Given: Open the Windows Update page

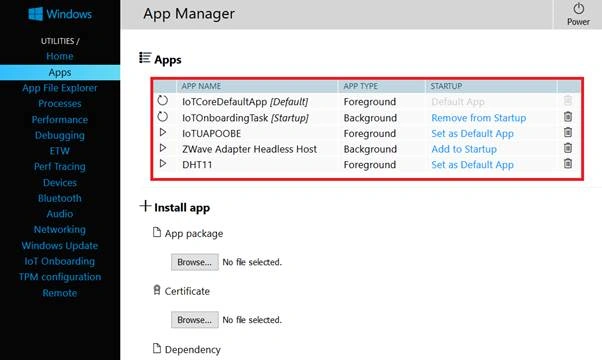Looking at the screenshot, I should pyautogui.click(x=60, y=246).
